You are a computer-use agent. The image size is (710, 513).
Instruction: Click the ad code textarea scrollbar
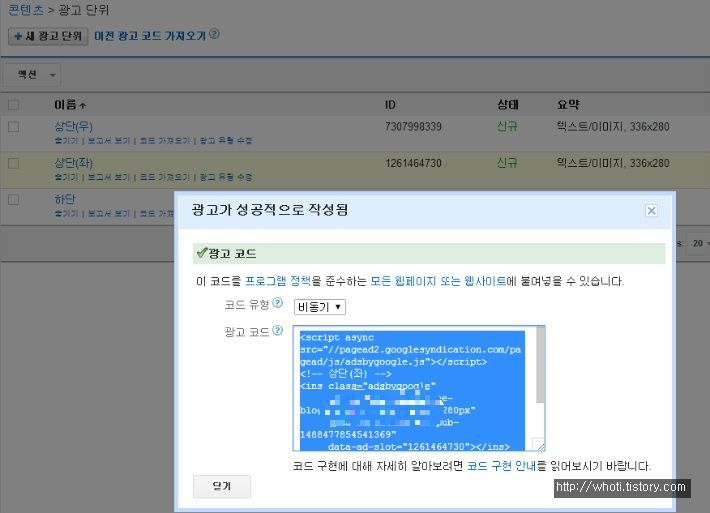pos(540,365)
